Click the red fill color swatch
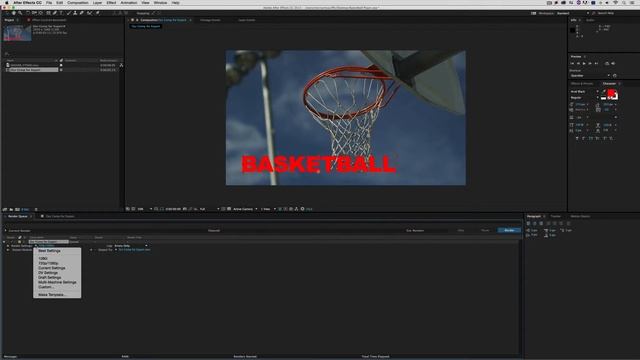 point(611,93)
